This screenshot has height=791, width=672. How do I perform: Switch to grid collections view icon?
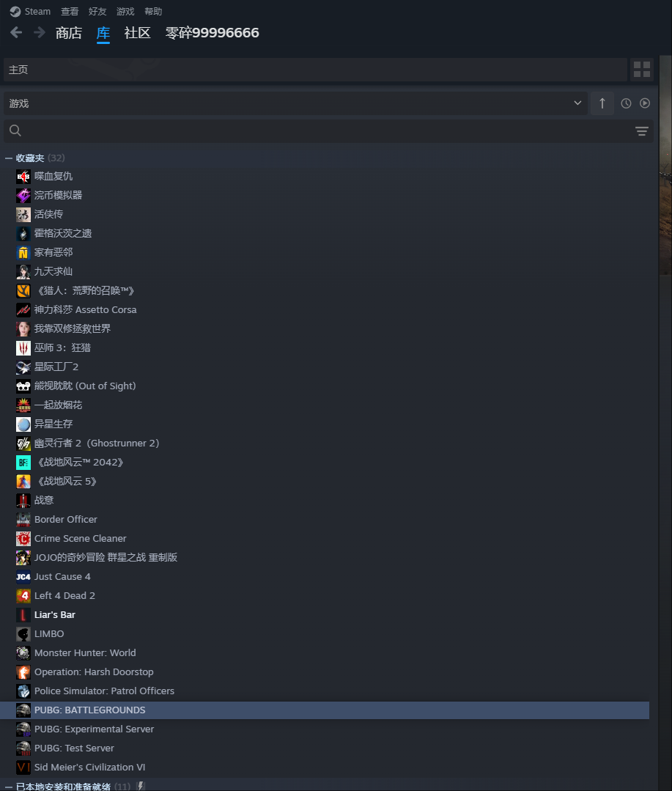click(x=642, y=70)
